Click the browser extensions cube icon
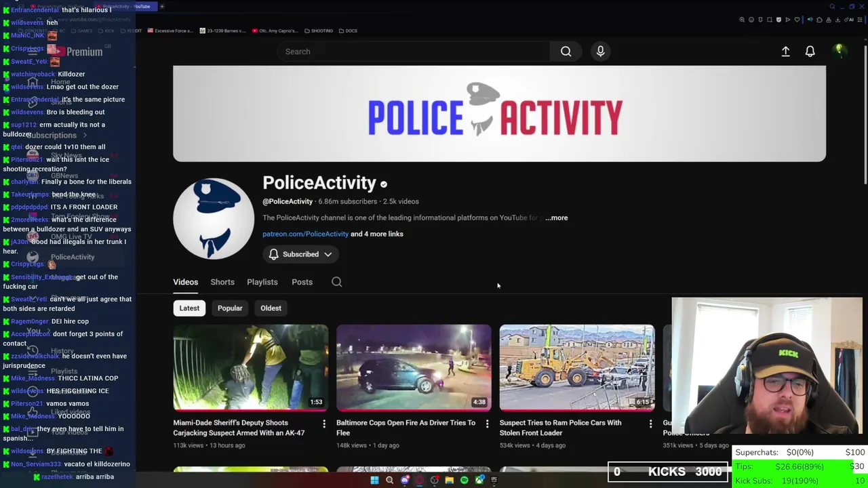Image resolution: width=868 pixels, height=488 pixels. [x=819, y=20]
